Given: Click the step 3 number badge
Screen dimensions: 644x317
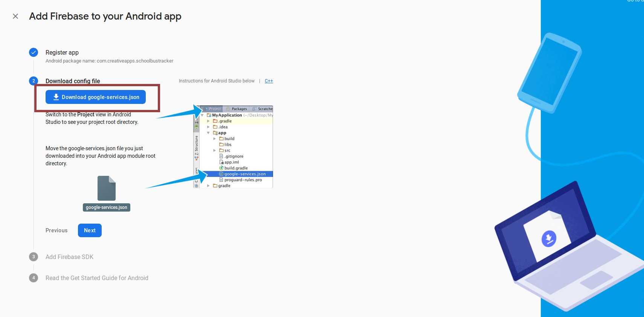Looking at the screenshot, I should pos(34,257).
